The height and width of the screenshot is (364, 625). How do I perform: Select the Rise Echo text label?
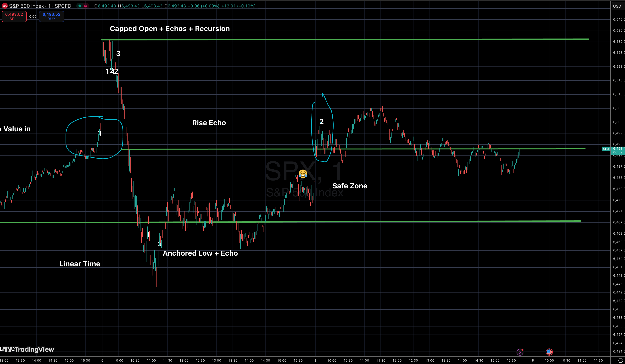(209, 123)
